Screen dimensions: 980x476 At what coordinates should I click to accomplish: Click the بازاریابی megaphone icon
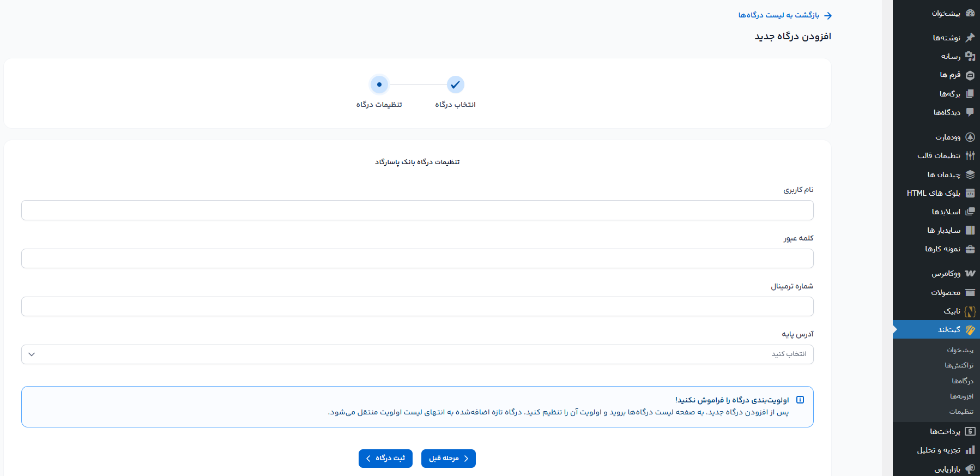point(970,469)
